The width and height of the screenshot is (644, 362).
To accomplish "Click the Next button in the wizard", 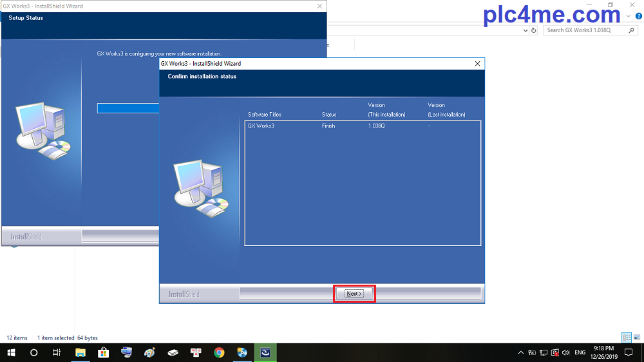I will 354,294.
